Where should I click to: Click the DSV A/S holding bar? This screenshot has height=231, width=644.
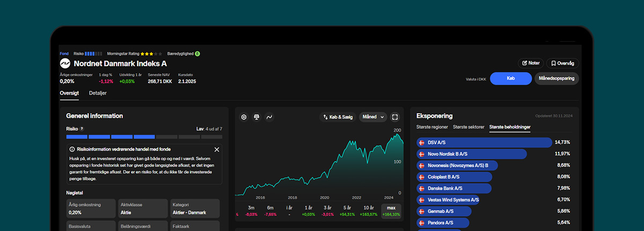tap(485, 142)
